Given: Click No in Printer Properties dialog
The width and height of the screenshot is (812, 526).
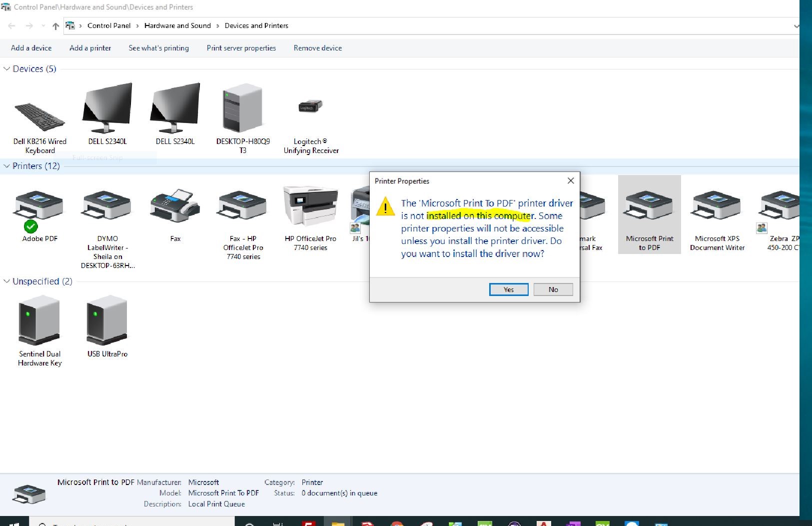Looking at the screenshot, I should (x=553, y=289).
